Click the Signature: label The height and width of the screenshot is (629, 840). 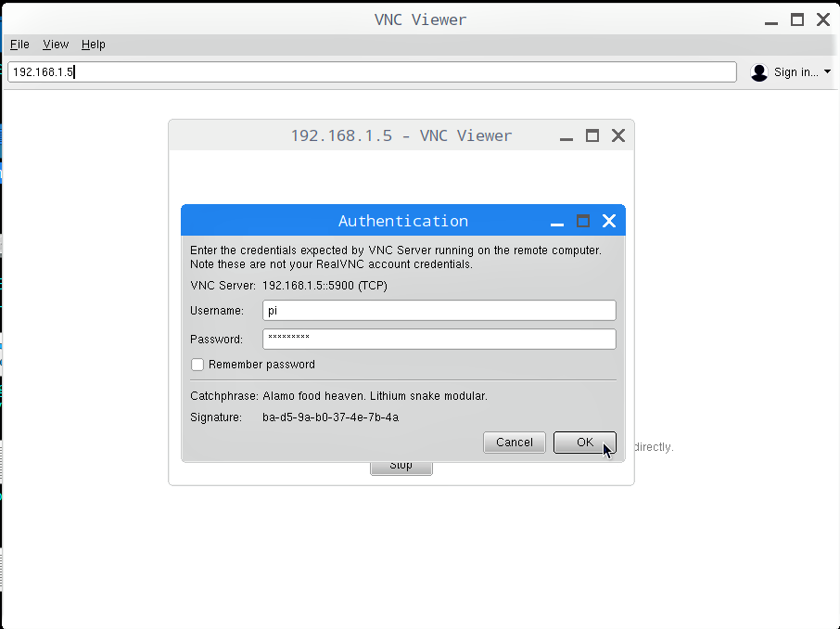coord(216,417)
